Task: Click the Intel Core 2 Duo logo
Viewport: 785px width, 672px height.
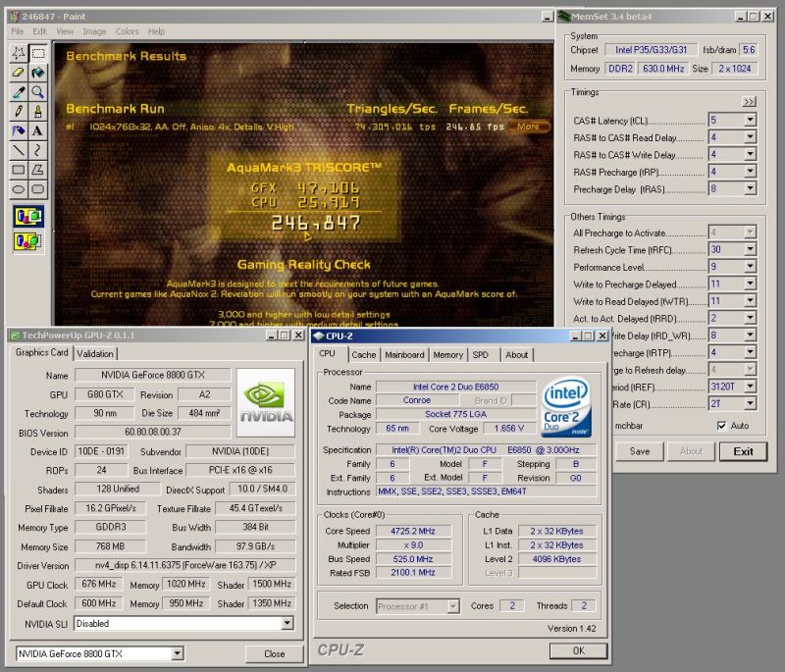Action: pyautogui.click(x=566, y=406)
